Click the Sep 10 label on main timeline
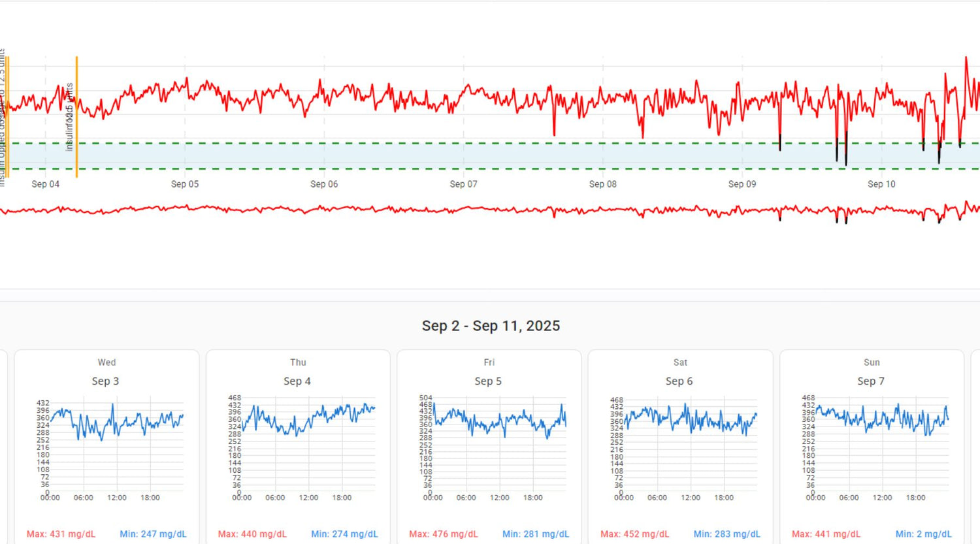 [x=881, y=184]
